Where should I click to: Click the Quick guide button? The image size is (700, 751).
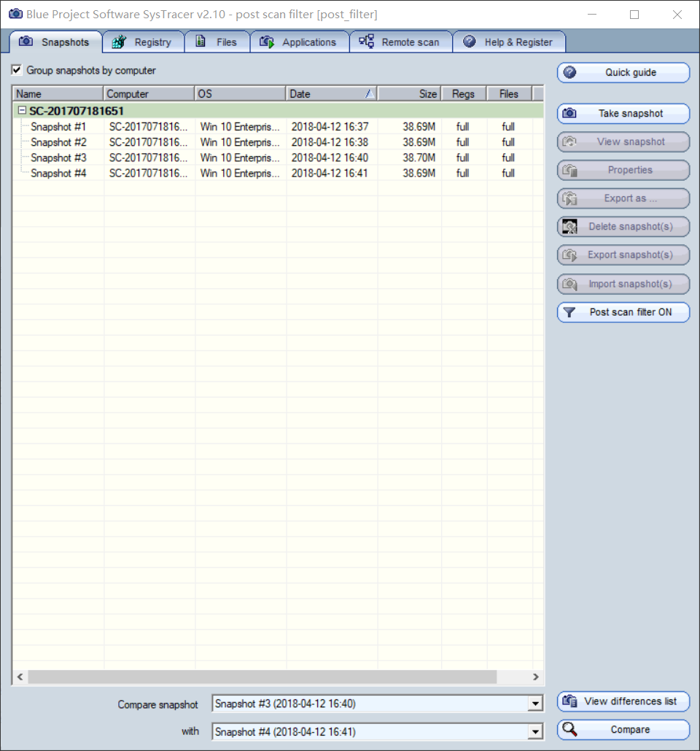coord(623,72)
